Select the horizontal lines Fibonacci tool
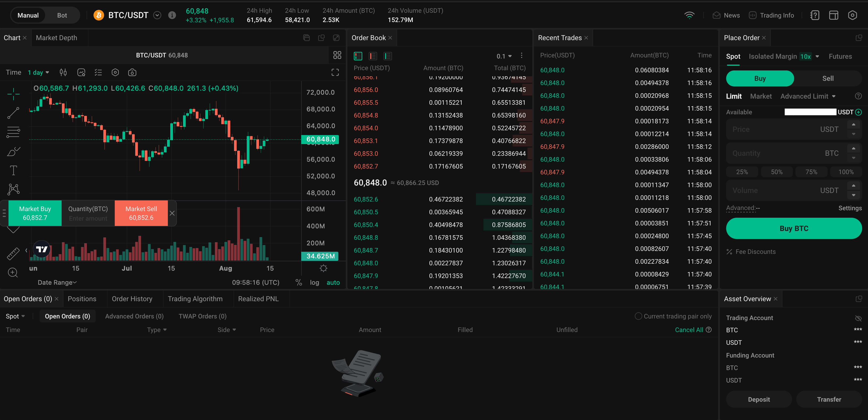The image size is (868, 420). (13, 132)
